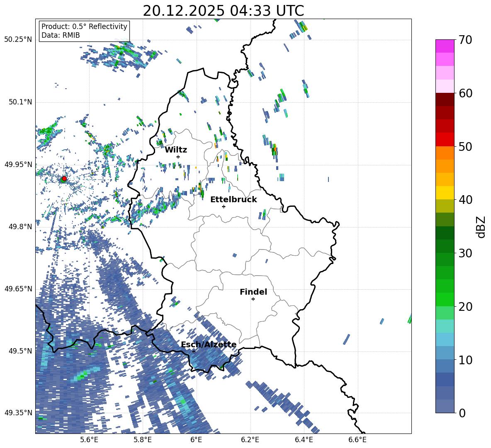Screen dimensions: 491x448
Task: Click the 0 colorbar tick value
Action: tap(462, 413)
